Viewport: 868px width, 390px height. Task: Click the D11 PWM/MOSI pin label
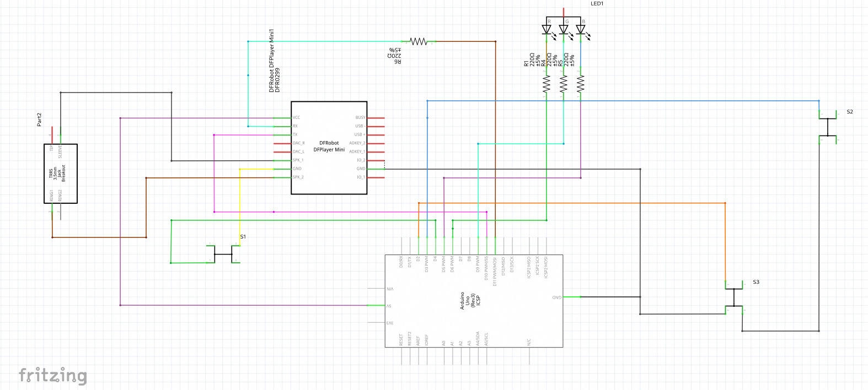coord(495,271)
